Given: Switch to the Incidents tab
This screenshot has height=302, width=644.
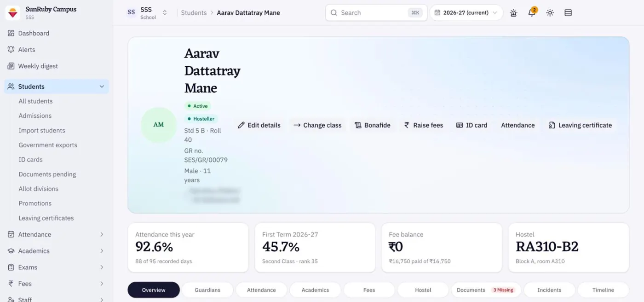Looking at the screenshot, I should tap(549, 290).
